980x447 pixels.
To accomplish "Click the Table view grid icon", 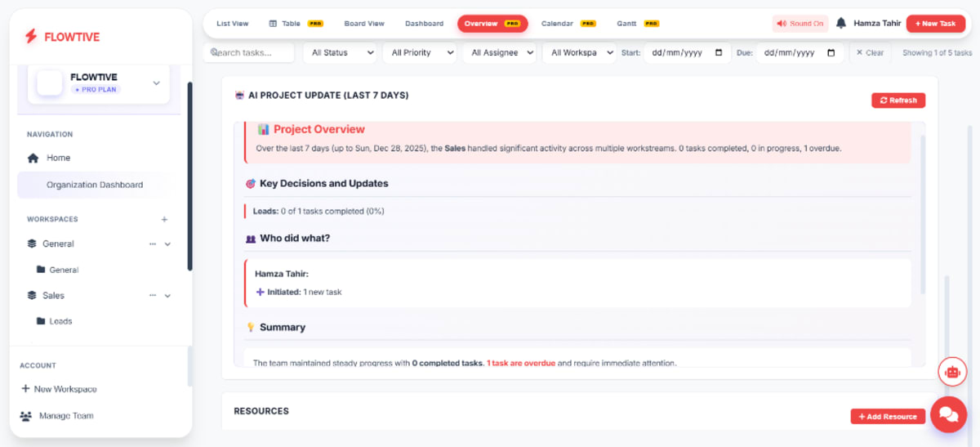I will click(x=273, y=24).
